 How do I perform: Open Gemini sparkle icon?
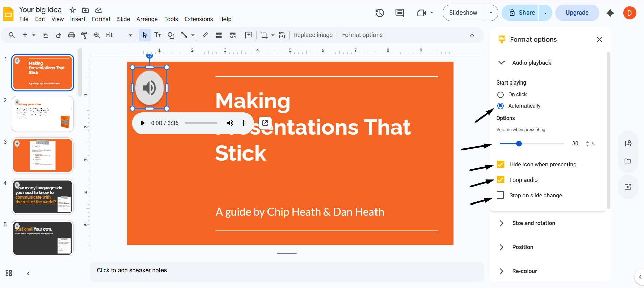tap(610, 13)
